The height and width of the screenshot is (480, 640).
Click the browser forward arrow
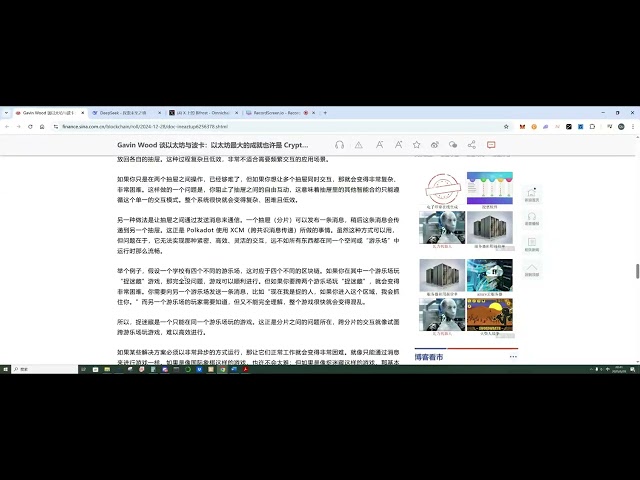tap(18, 127)
